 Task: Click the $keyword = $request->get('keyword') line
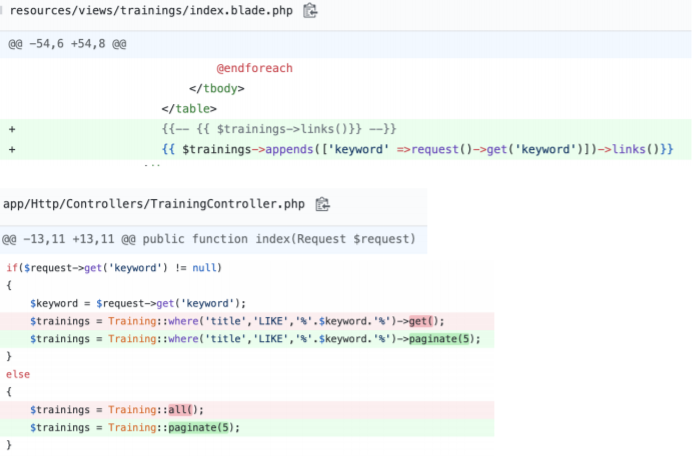point(138,303)
